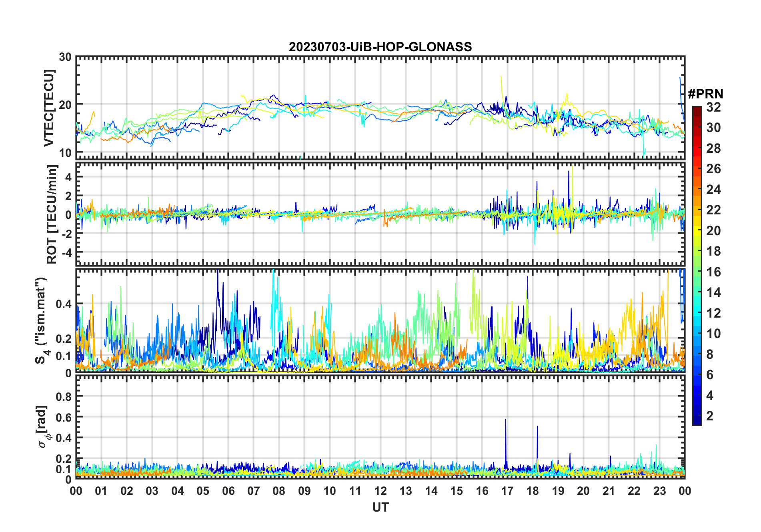Click ROT y-axis tick label 4
The width and height of the screenshot is (761, 532).
click(69, 177)
